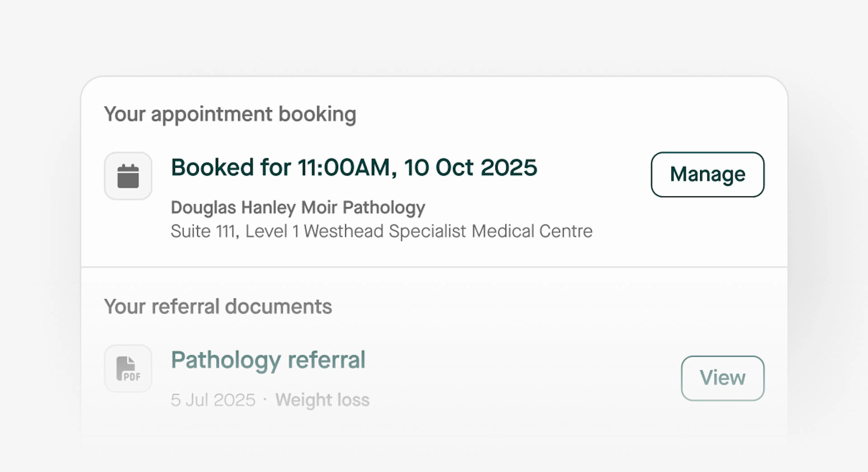The height and width of the screenshot is (472, 868).
Task: Click the calendar icon beside the booking
Action: 128,176
